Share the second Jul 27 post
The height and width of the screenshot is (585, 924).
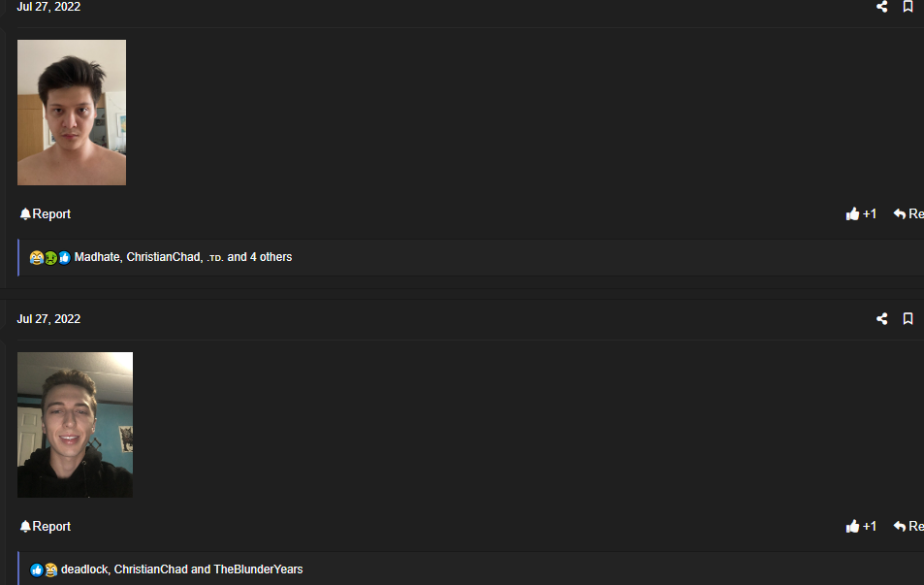[881, 319]
